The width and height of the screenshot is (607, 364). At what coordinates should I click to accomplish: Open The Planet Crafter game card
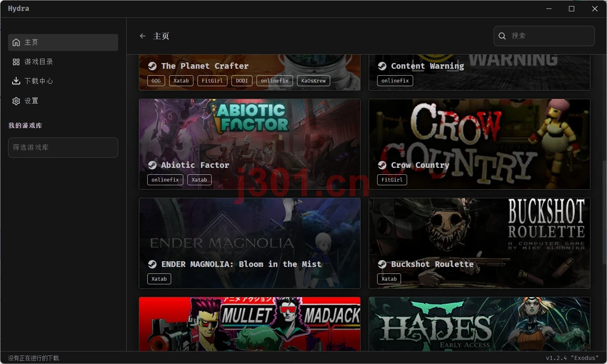pyautogui.click(x=250, y=72)
